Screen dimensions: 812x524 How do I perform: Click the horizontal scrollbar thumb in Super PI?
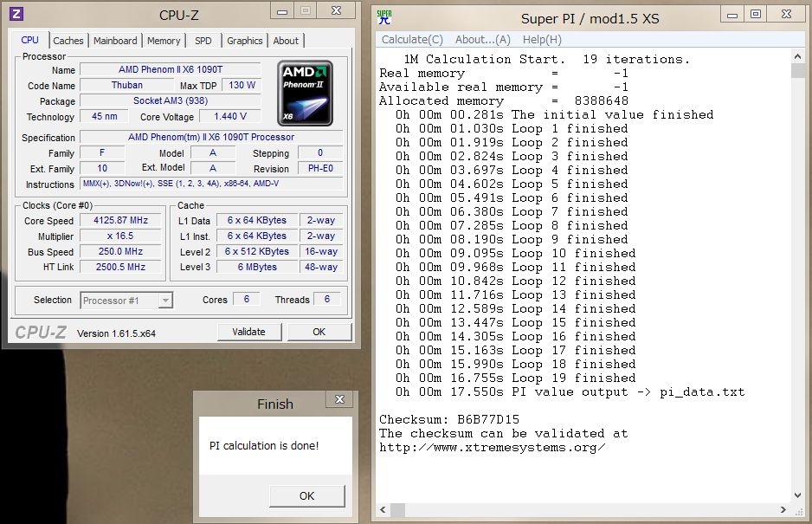point(397,510)
